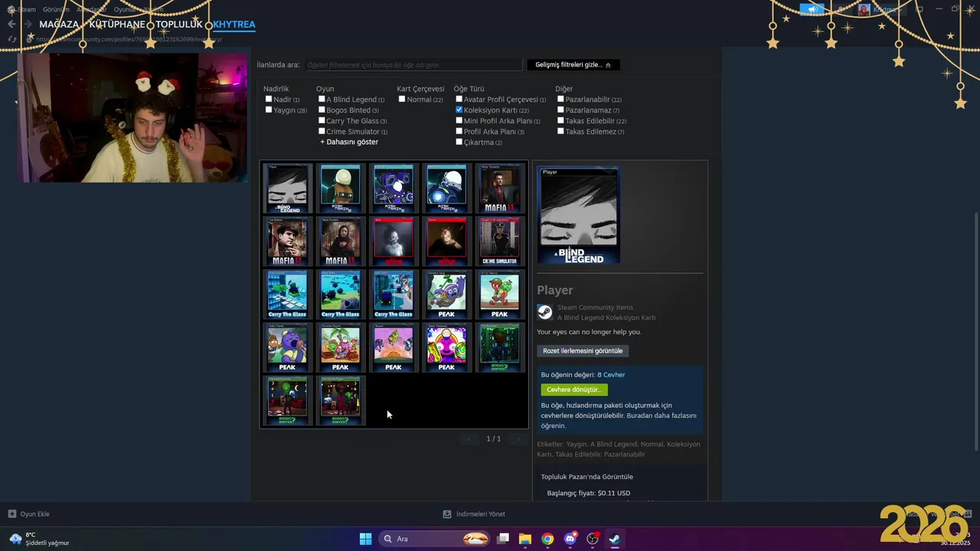Screen dimensions: 980x551
Task: Enable the Mini Profil Arka Planı filter
Action: pos(459,120)
